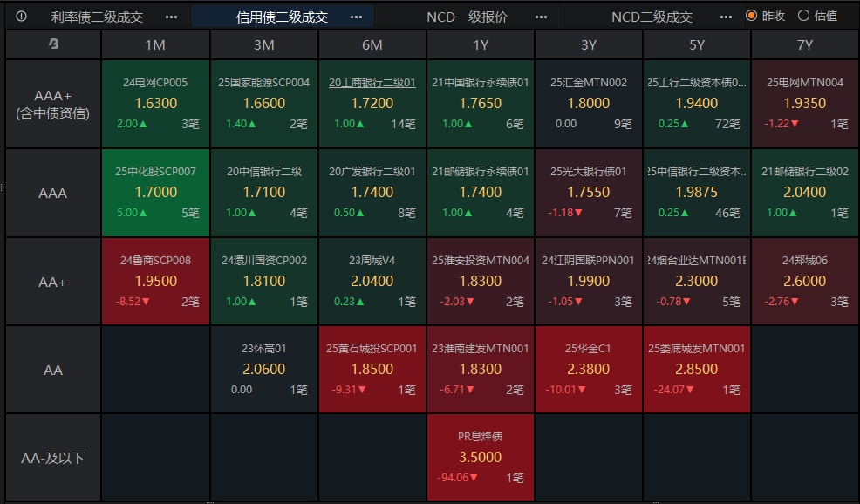The width and height of the screenshot is (860, 504).
Task: Open the 21邮储银行永续债01 cell
Action: tap(481, 193)
